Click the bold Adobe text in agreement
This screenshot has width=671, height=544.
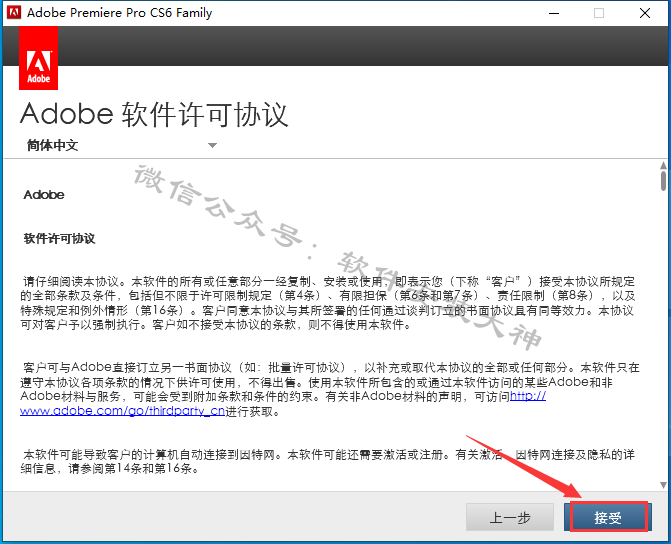pos(44,195)
